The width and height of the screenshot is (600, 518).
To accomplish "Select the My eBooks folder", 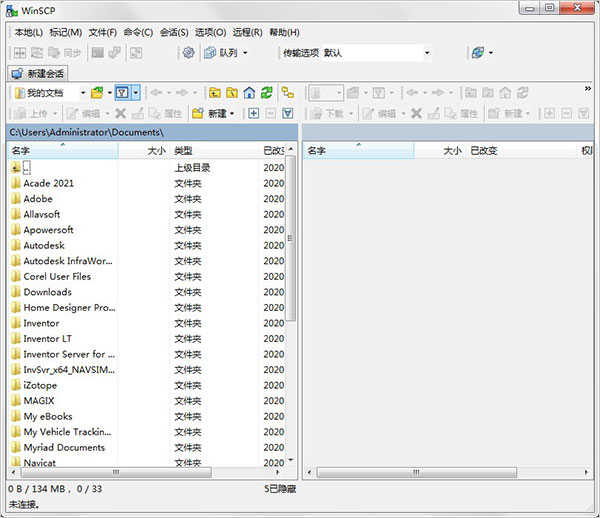I will coord(146,416).
